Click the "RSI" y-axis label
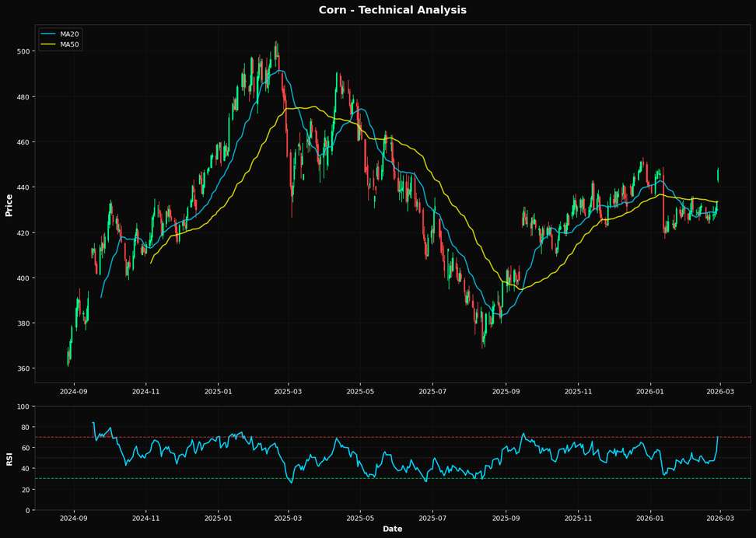Screen dimensions: 756x538 point(9,459)
